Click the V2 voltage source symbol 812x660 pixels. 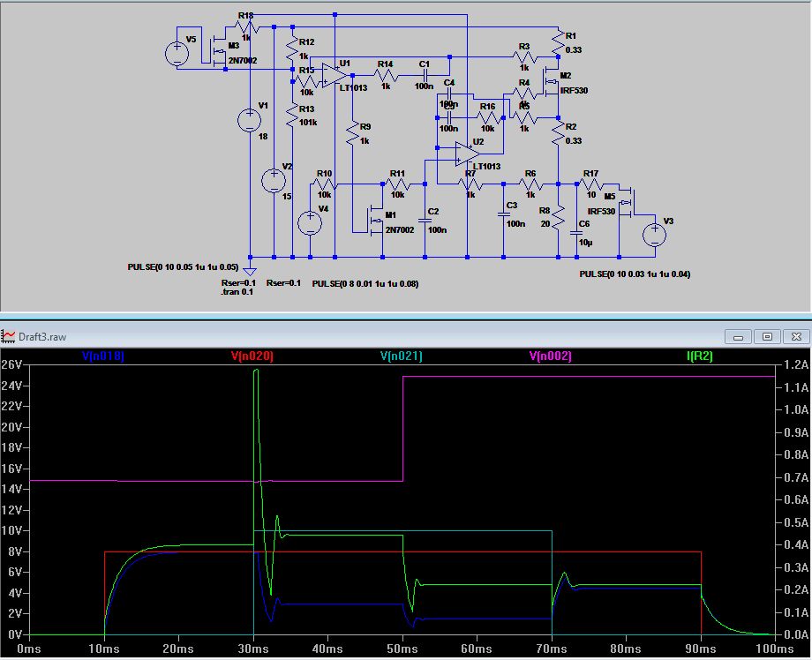point(274,181)
